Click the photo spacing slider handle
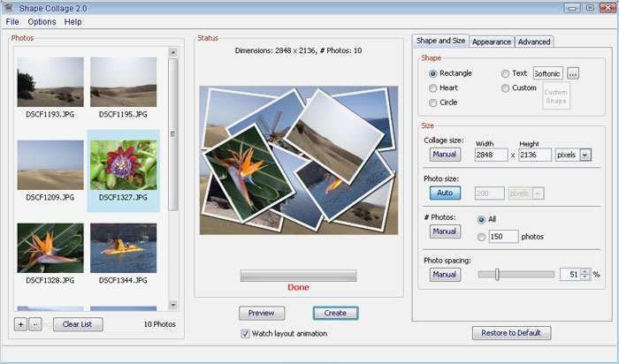 pyautogui.click(x=497, y=275)
